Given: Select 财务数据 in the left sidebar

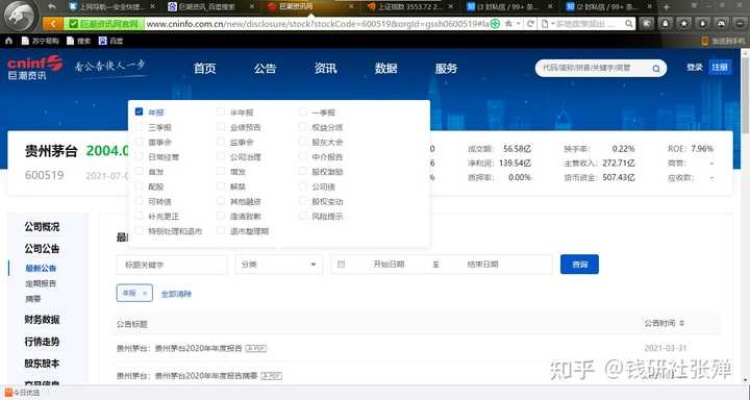Looking at the screenshot, I should pyautogui.click(x=42, y=320).
